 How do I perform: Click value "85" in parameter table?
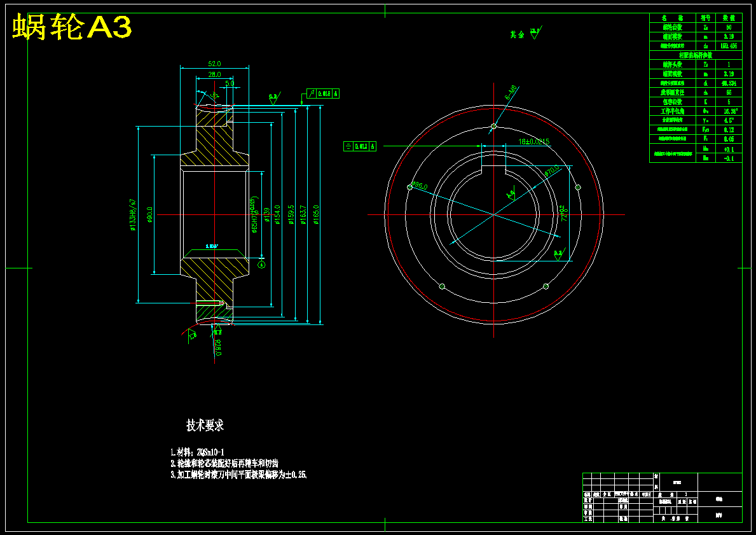pyautogui.click(x=729, y=92)
